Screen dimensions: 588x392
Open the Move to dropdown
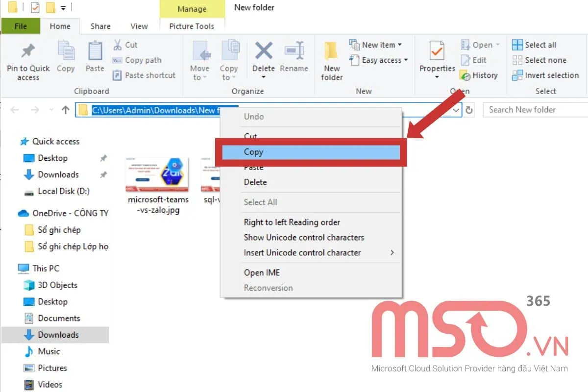coord(199,60)
